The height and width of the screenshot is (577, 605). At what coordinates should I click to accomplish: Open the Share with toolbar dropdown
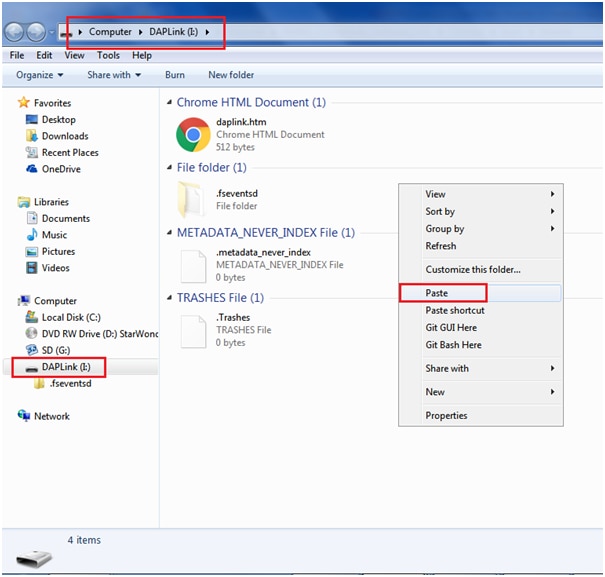[114, 75]
